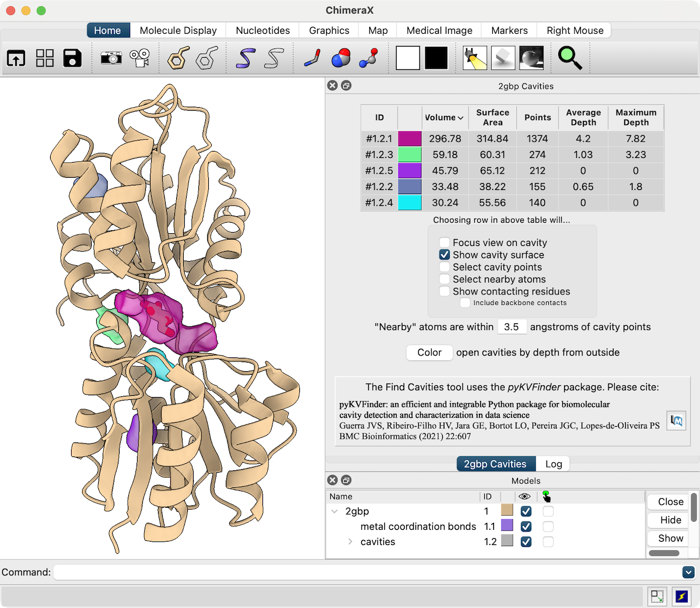
Task: Open the Log tab
Action: click(554, 464)
